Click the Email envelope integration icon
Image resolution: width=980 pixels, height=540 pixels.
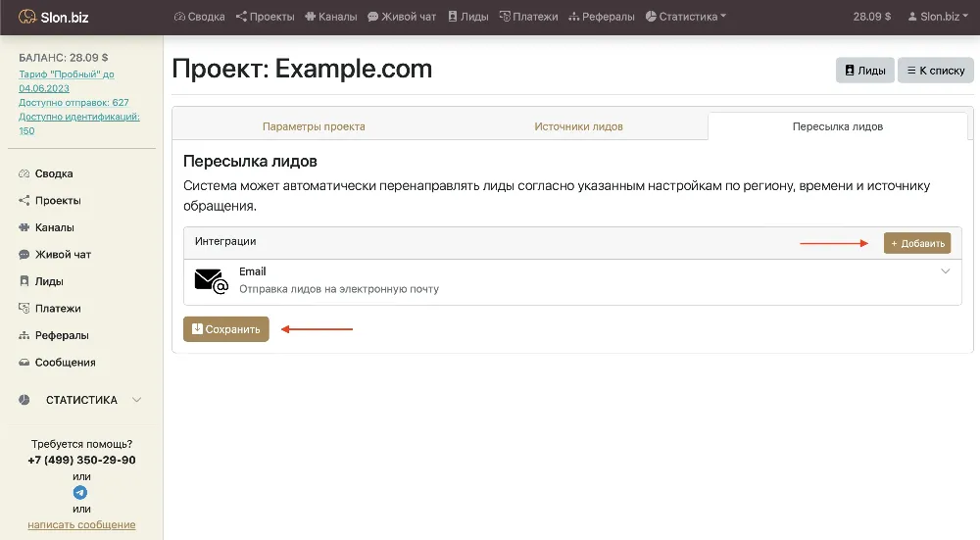(212, 281)
